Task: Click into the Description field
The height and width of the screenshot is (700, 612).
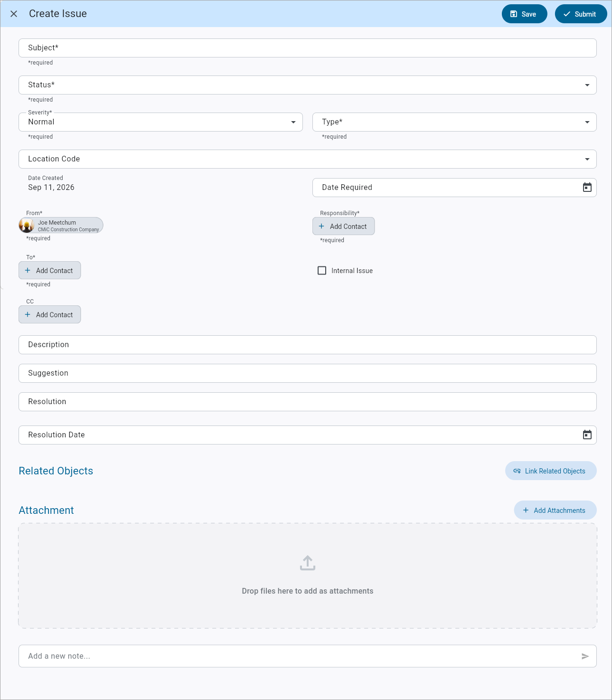Action: (x=308, y=345)
